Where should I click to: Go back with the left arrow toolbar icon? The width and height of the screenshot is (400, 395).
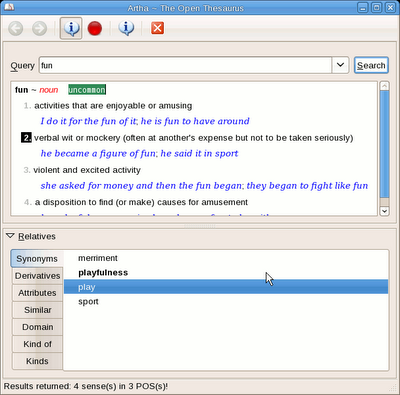pyautogui.click(x=16, y=28)
